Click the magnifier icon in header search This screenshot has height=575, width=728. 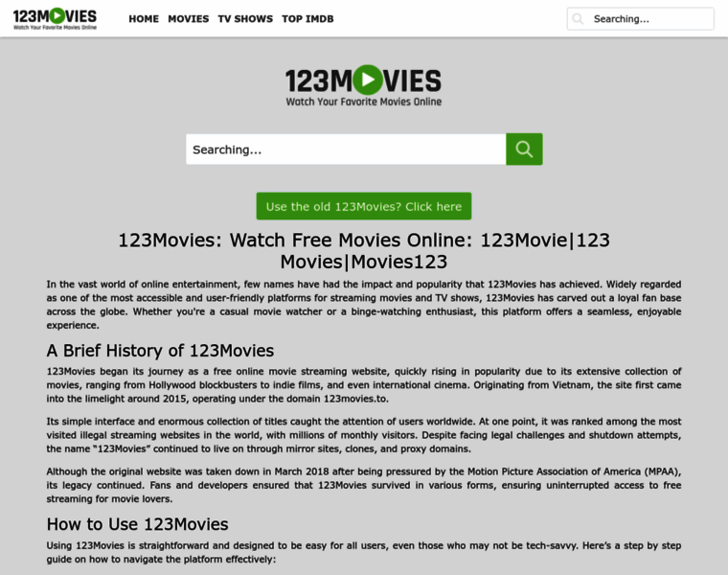click(x=578, y=18)
